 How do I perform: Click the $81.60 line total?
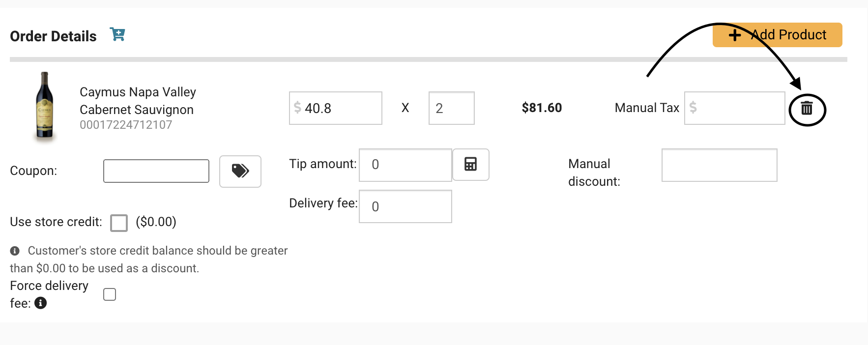[x=542, y=108]
